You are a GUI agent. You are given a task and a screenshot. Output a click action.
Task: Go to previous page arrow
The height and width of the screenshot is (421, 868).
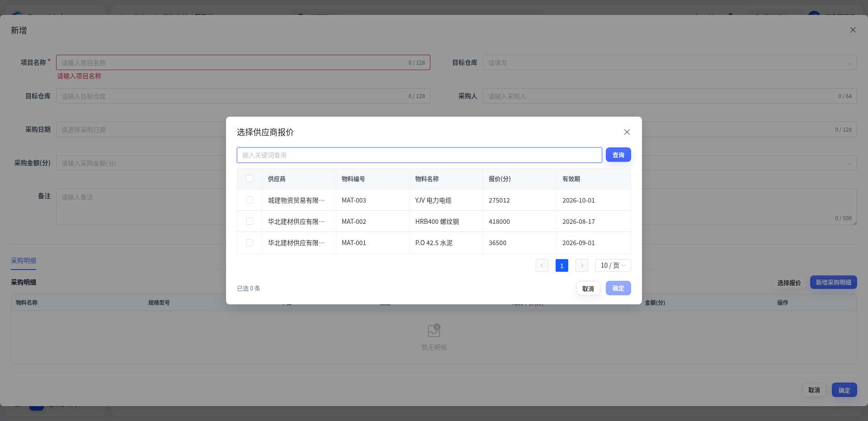(x=542, y=265)
